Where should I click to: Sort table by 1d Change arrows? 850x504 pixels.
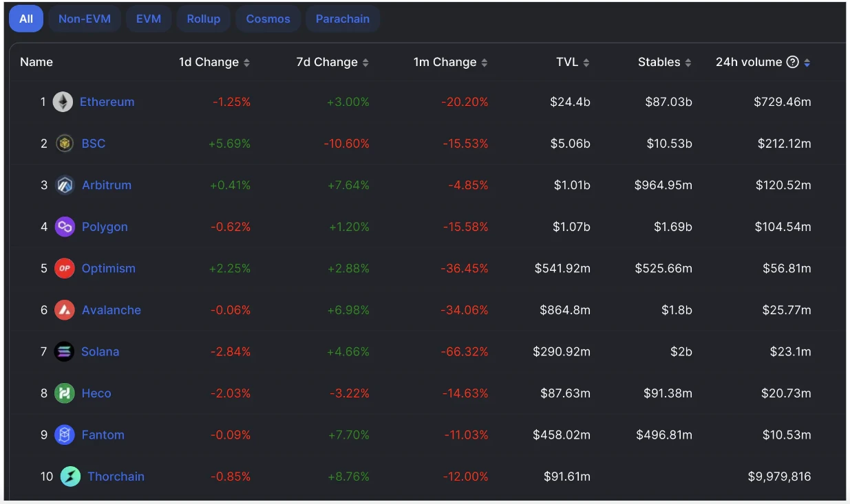click(x=246, y=63)
